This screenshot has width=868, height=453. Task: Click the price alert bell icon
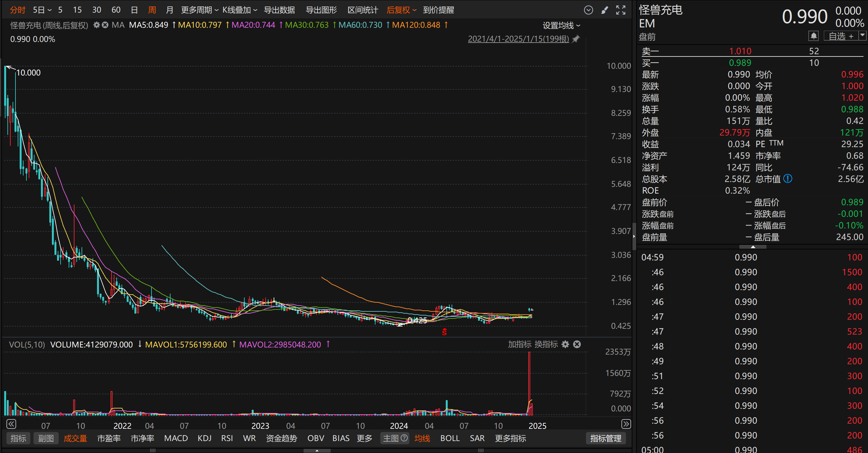(x=814, y=36)
